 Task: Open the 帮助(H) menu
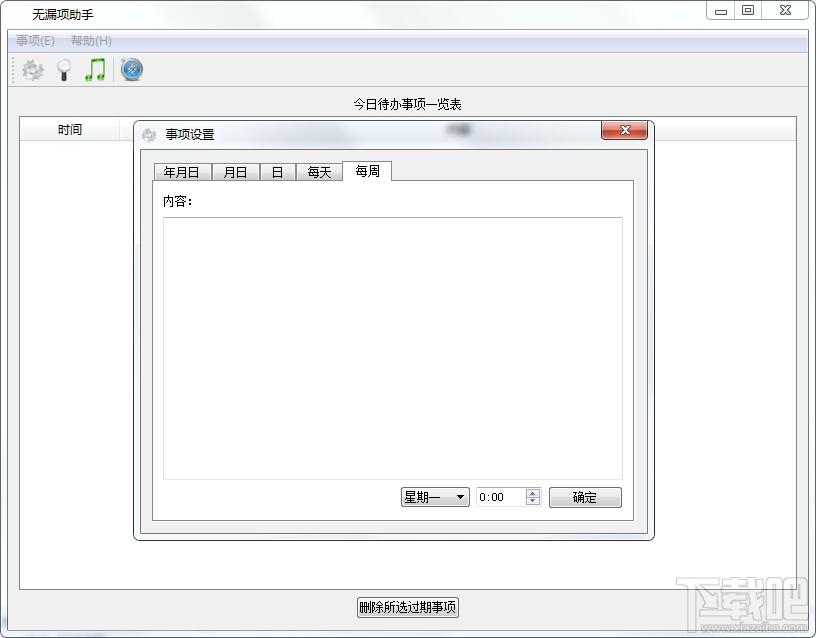tap(91, 41)
